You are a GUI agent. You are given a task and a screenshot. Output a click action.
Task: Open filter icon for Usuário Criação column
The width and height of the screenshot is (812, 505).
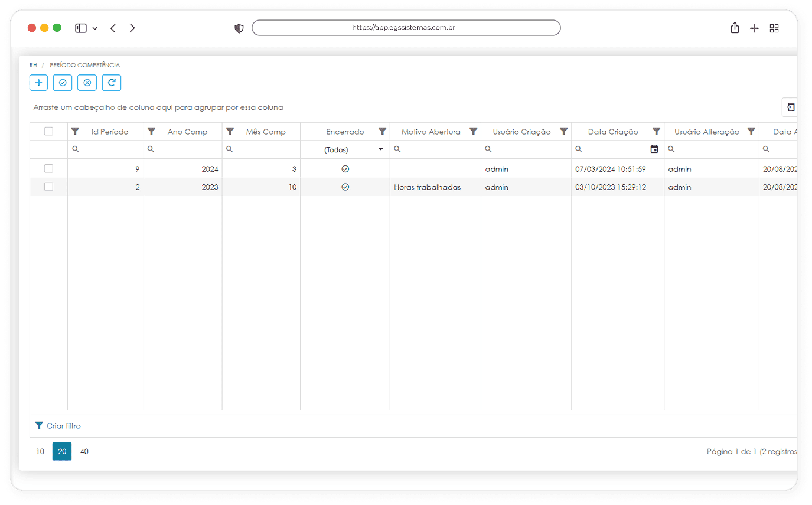pyautogui.click(x=563, y=131)
